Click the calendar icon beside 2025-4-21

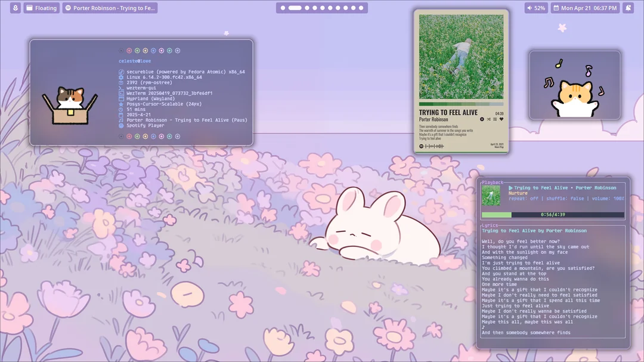point(121,115)
